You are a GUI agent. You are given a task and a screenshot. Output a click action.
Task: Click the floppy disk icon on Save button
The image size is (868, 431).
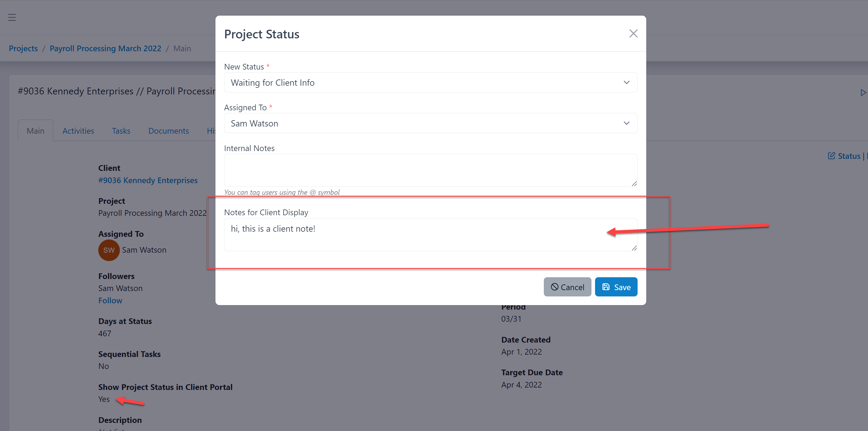pos(606,287)
